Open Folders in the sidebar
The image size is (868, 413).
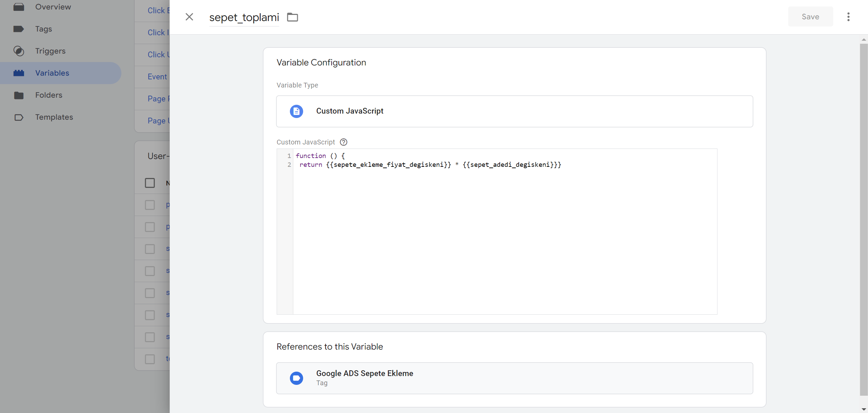point(49,95)
